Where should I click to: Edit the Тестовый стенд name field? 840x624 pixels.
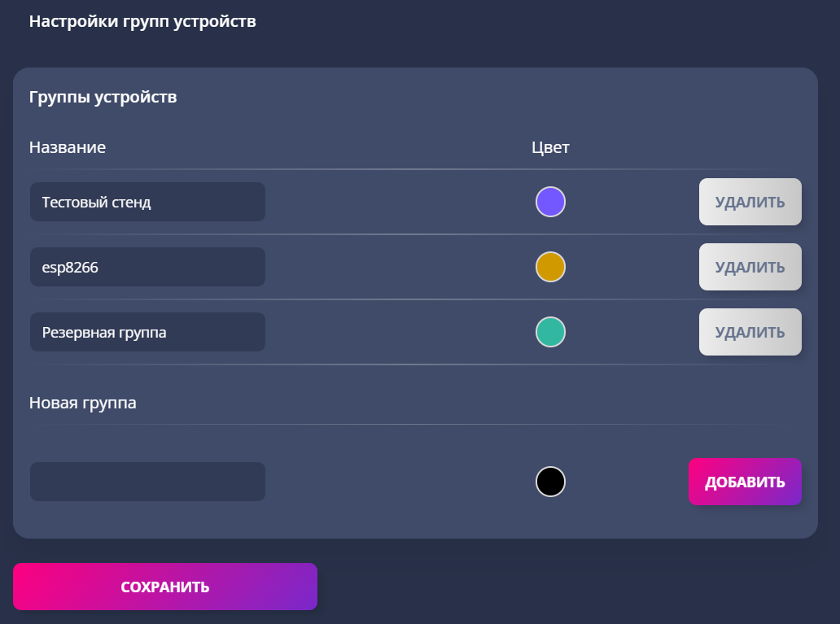point(147,202)
